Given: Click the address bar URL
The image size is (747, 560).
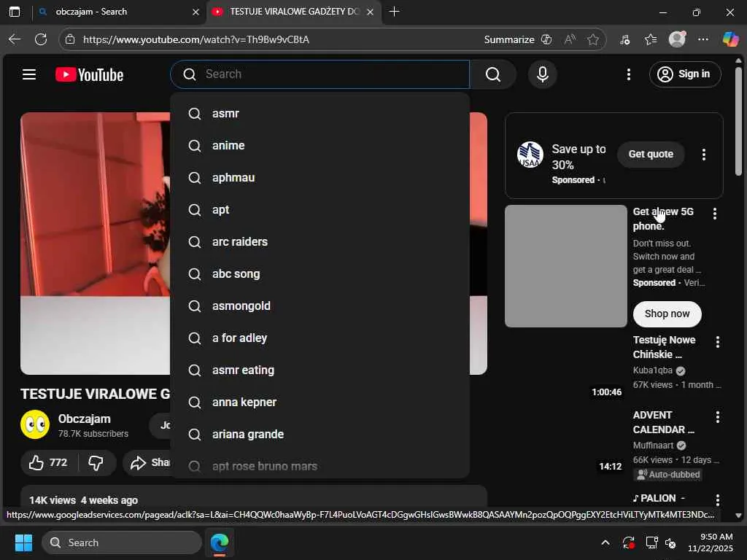Looking at the screenshot, I should (x=196, y=39).
